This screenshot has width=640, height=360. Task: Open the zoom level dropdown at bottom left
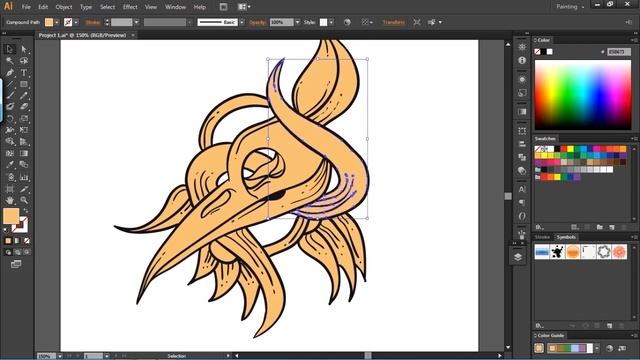(60, 356)
